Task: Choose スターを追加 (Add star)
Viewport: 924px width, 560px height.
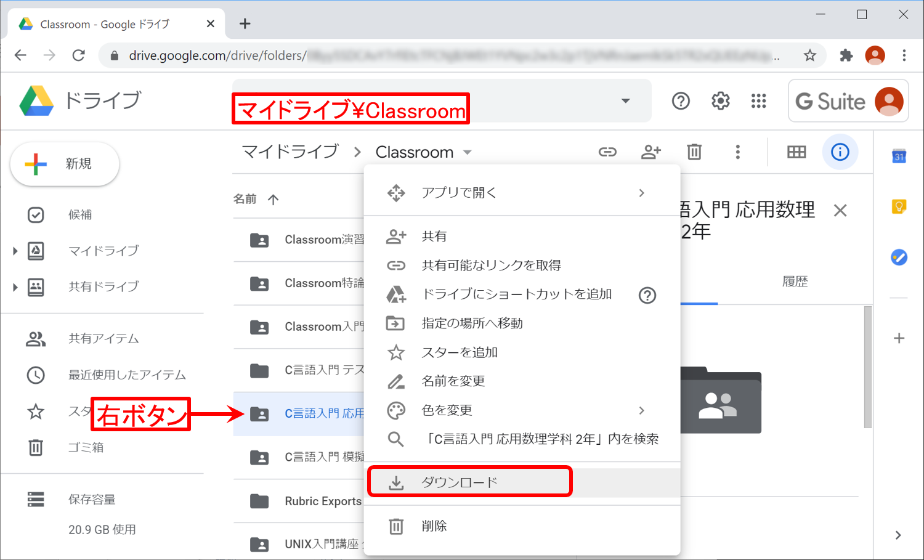Action: click(522, 352)
